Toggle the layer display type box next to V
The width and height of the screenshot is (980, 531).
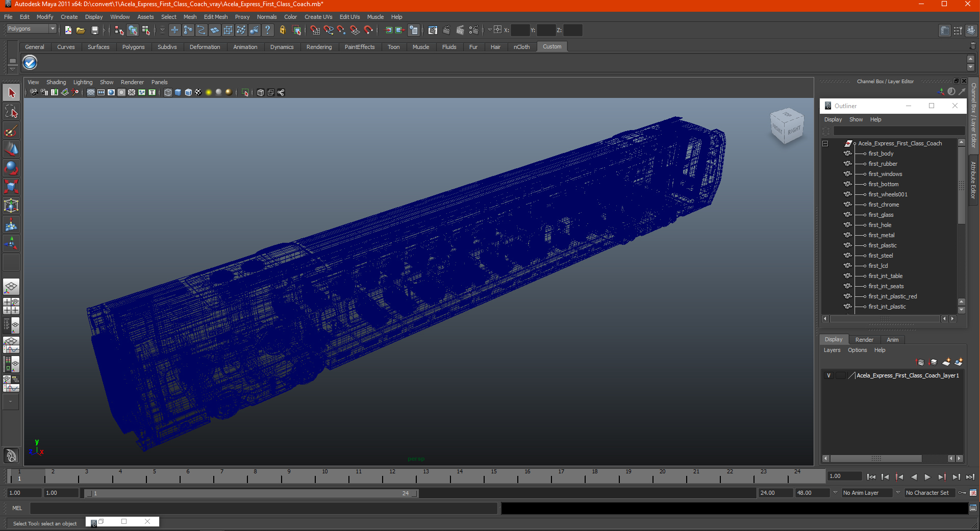[840, 375]
